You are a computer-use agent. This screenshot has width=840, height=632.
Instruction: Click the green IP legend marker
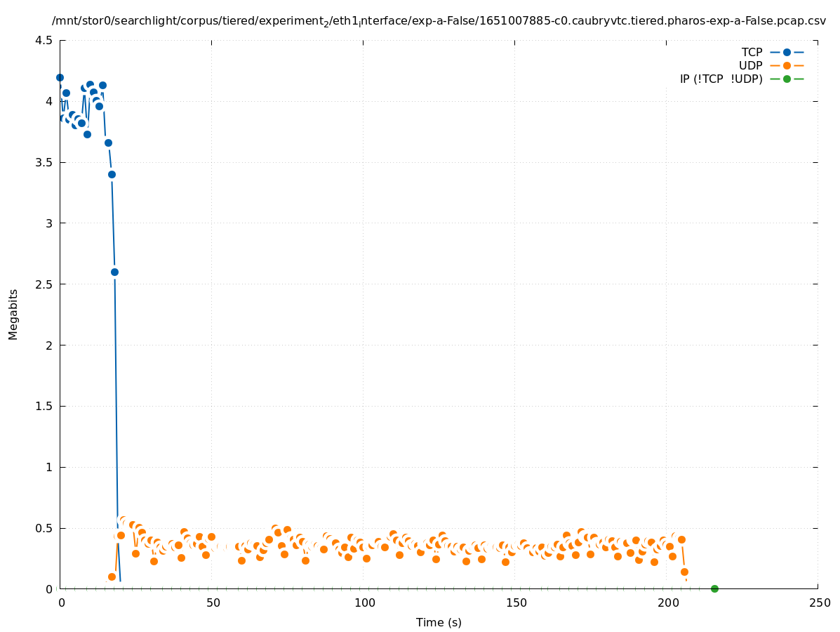click(x=787, y=79)
